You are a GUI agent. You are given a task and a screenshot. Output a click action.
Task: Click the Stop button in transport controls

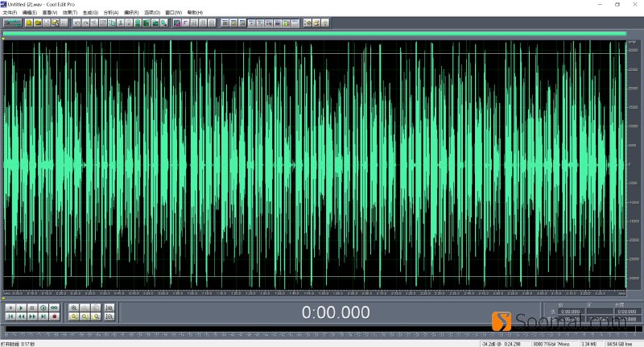coord(10,308)
